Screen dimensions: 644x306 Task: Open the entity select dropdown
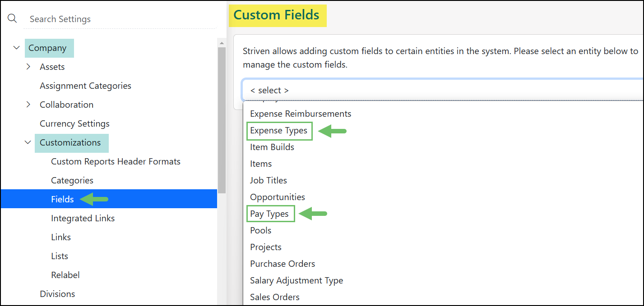pos(443,90)
